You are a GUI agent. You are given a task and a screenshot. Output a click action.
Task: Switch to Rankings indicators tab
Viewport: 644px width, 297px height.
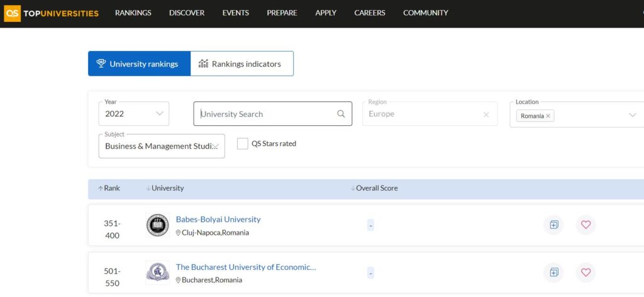242,64
